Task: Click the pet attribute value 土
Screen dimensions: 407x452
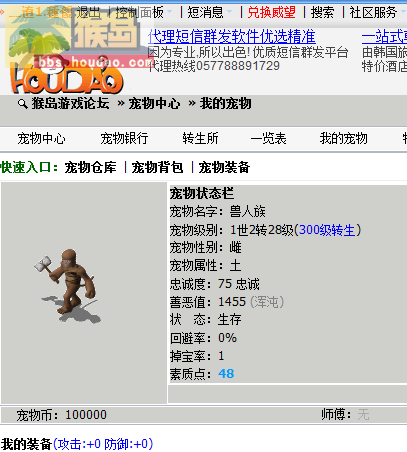Action: click(235, 266)
